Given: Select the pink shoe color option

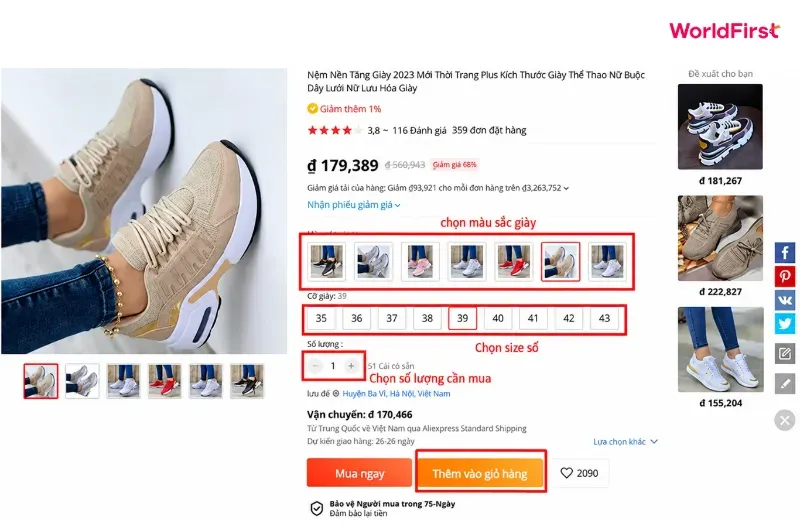Looking at the screenshot, I should pyautogui.click(x=420, y=262).
